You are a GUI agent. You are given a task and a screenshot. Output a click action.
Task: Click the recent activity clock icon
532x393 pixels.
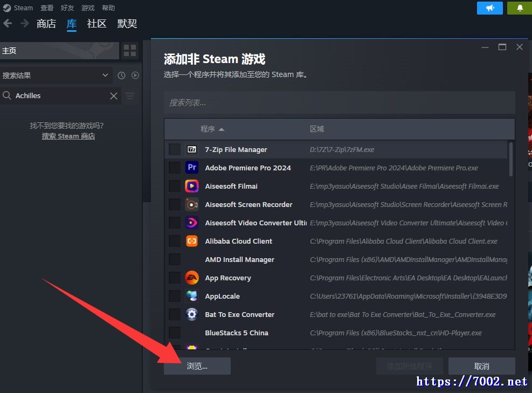121,75
